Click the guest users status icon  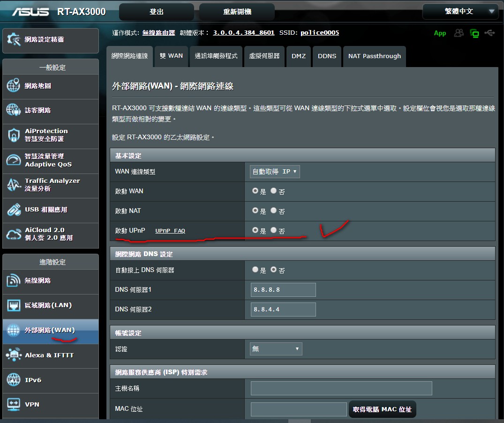coord(459,33)
